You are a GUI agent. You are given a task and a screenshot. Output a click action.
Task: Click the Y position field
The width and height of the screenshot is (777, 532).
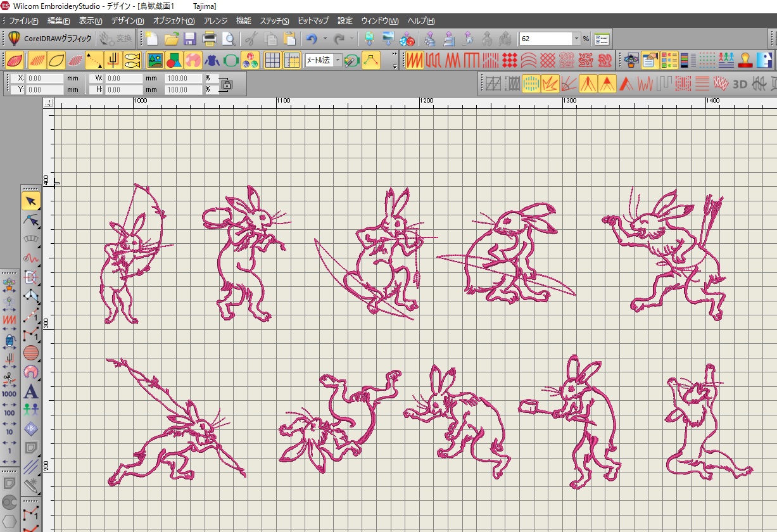pyautogui.click(x=45, y=90)
